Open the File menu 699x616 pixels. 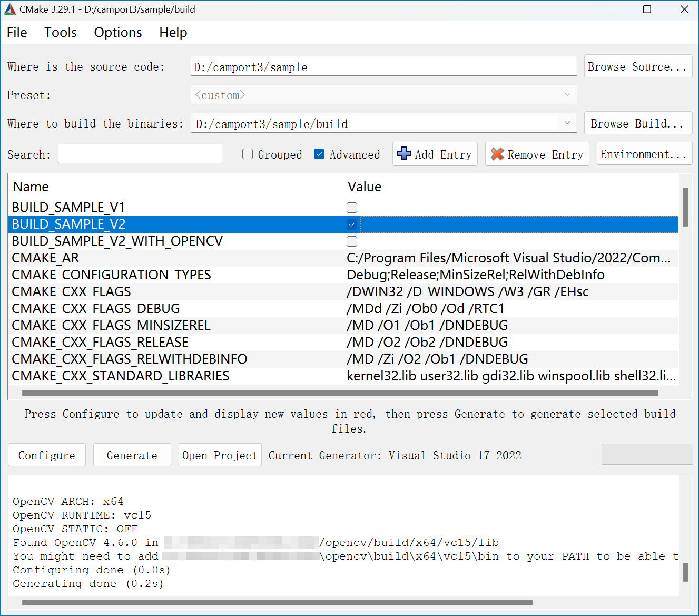point(17,33)
